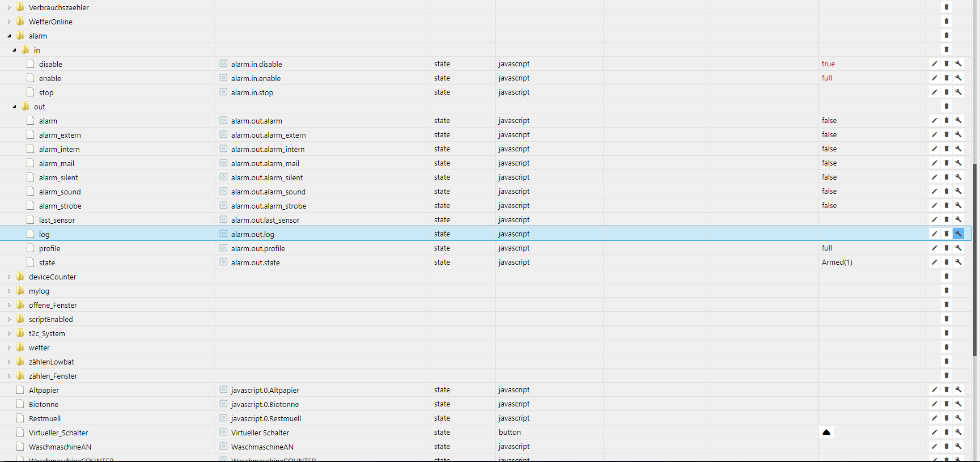Expand the deviceCounter folder
Image resolution: width=980 pixels, height=462 pixels.
[x=9, y=277]
